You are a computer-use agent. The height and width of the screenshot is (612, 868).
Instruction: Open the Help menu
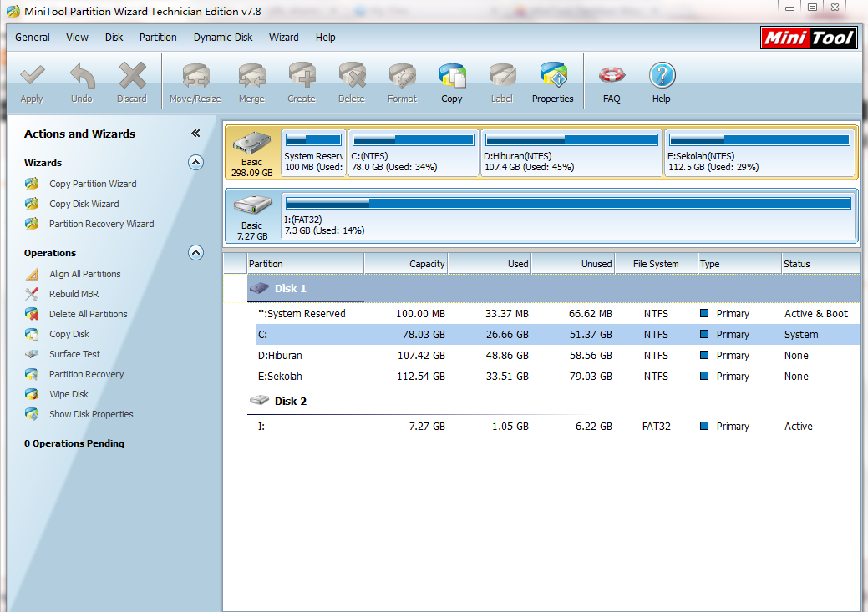(326, 37)
